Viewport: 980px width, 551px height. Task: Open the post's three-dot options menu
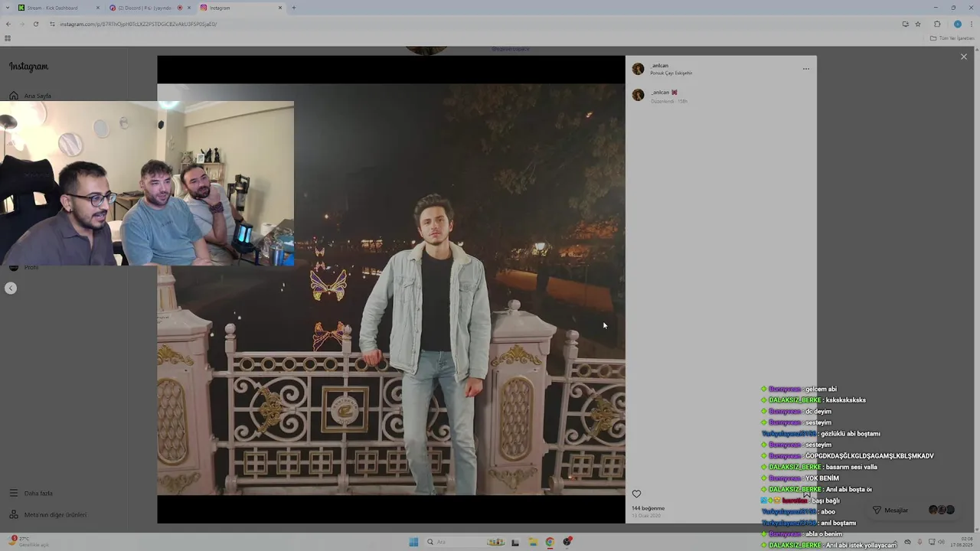805,69
